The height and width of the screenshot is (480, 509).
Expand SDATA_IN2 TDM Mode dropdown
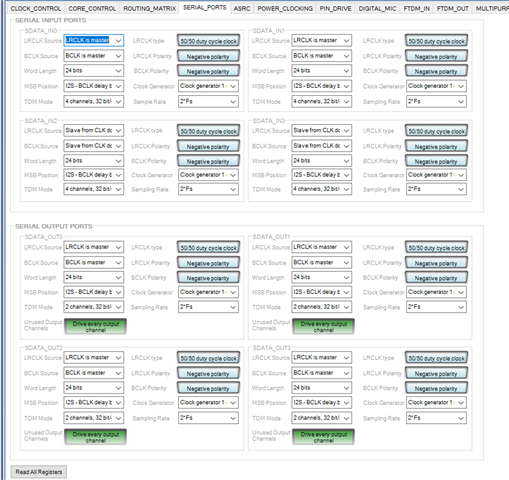(94, 189)
